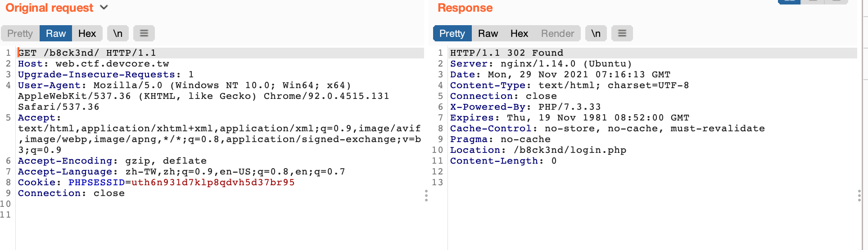The width and height of the screenshot is (868, 250).
Task: Click the rightmost layout icon at top right
Action: [836, 1]
